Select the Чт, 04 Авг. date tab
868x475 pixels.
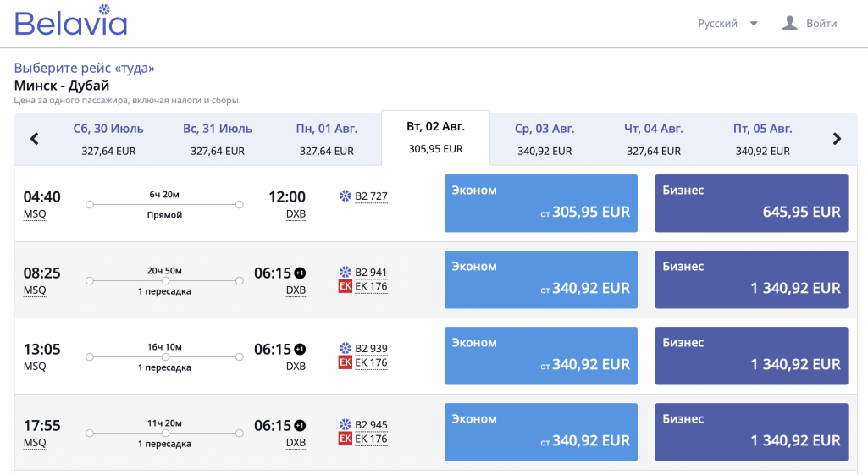pyautogui.click(x=654, y=139)
